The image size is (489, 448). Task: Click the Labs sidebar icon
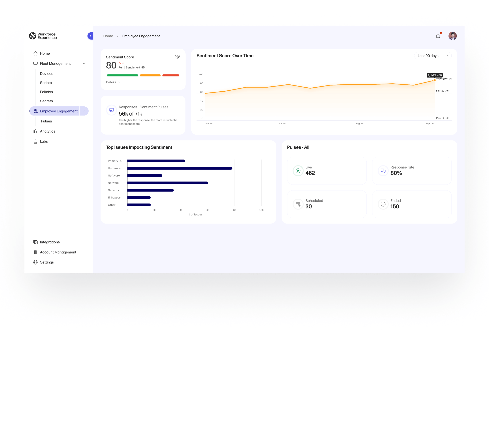pyautogui.click(x=35, y=141)
